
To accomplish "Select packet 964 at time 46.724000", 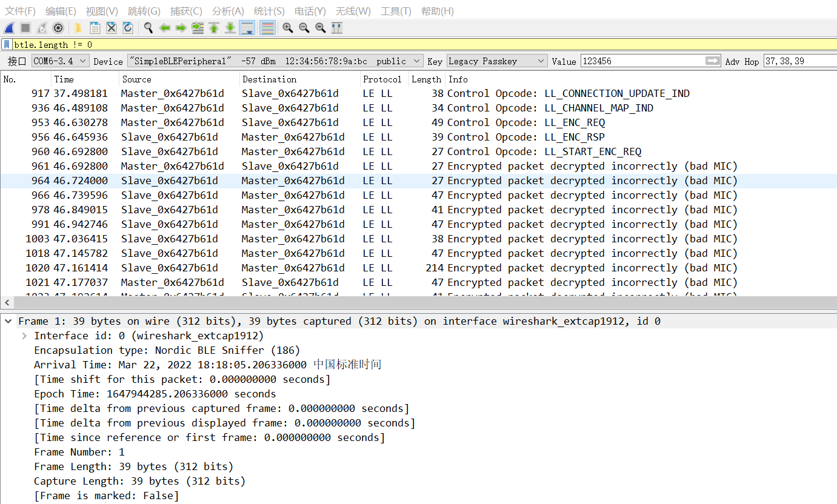I will pyautogui.click(x=418, y=181).
